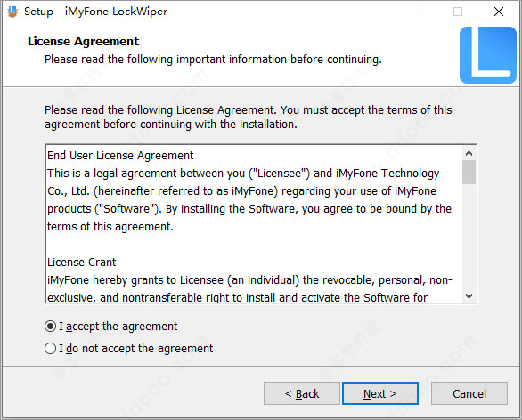The width and height of the screenshot is (522, 420).
Task: Cancel the LockWiper installation
Action: [469, 393]
